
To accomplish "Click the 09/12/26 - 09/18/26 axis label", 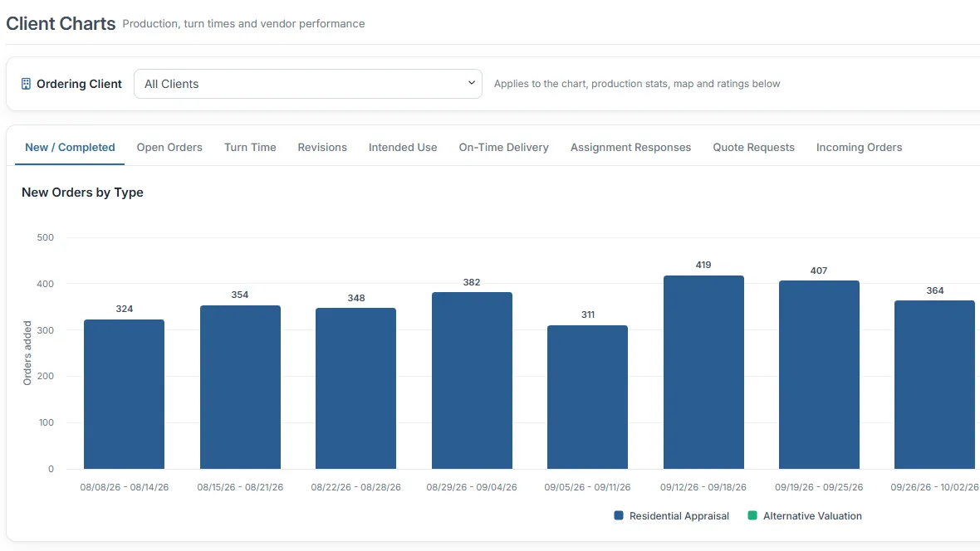I will pos(703,487).
